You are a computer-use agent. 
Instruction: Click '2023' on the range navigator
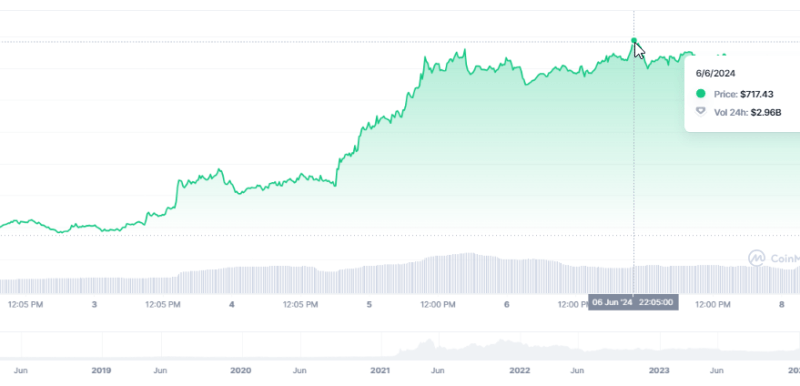point(660,370)
